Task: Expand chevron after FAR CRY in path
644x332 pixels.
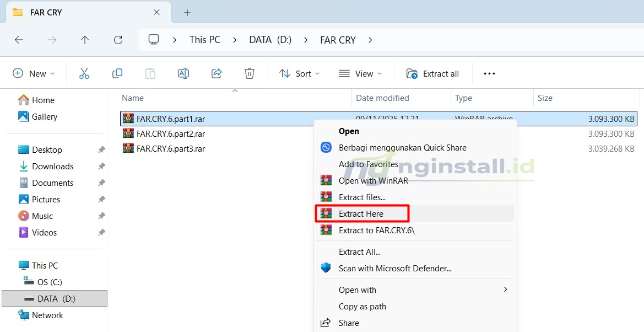Action: (370, 40)
